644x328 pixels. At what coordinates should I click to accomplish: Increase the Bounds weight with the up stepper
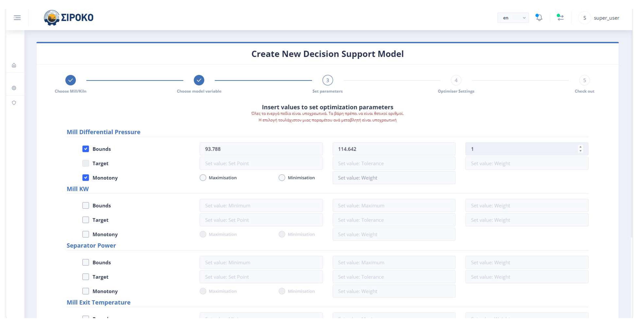[x=581, y=147]
